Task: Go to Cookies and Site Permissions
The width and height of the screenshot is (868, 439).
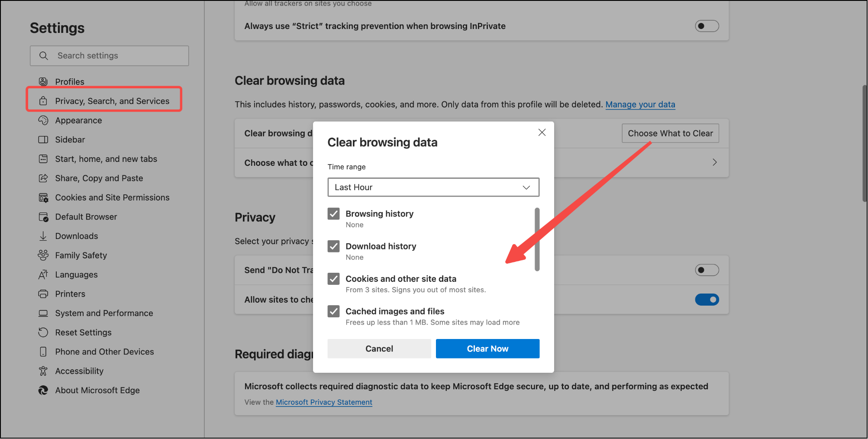Action: tap(112, 197)
